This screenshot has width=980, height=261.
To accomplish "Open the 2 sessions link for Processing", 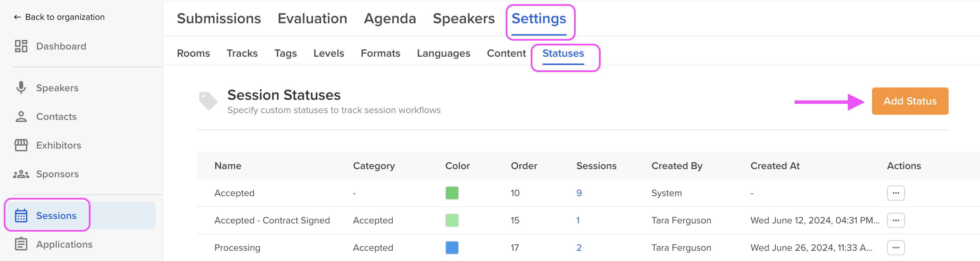I will pos(579,248).
